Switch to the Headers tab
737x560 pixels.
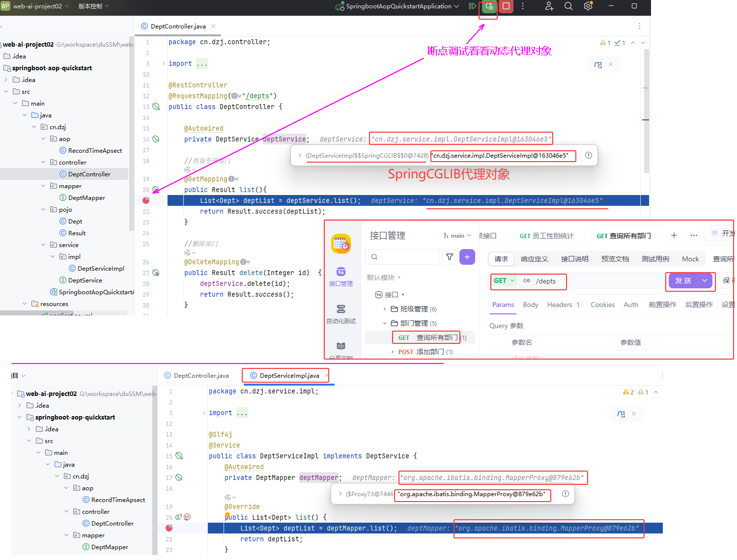point(560,305)
